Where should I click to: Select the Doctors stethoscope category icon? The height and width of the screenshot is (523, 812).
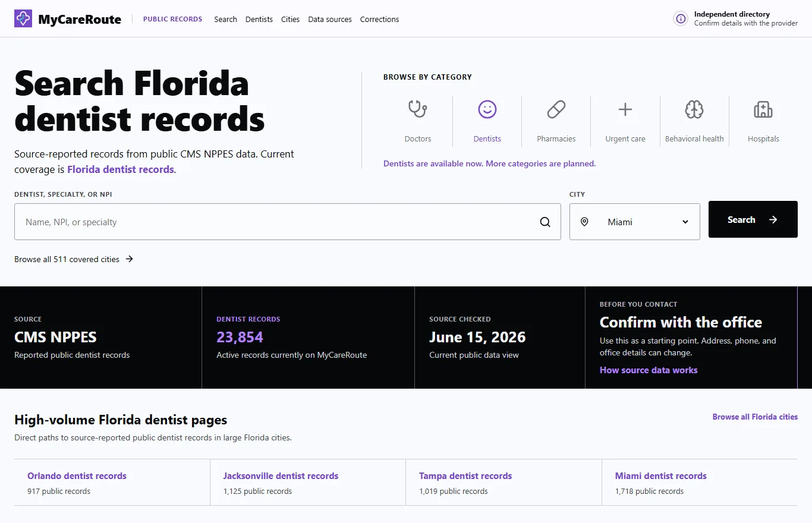click(x=418, y=109)
